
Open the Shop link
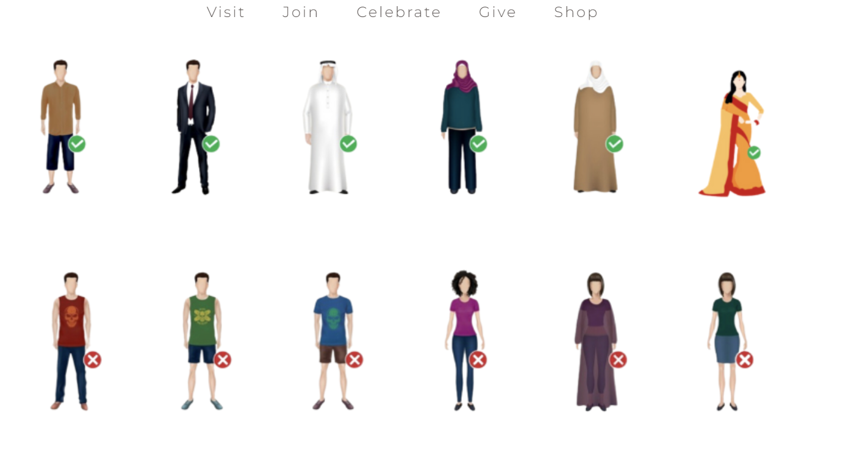pyautogui.click(x=576, y=12)
